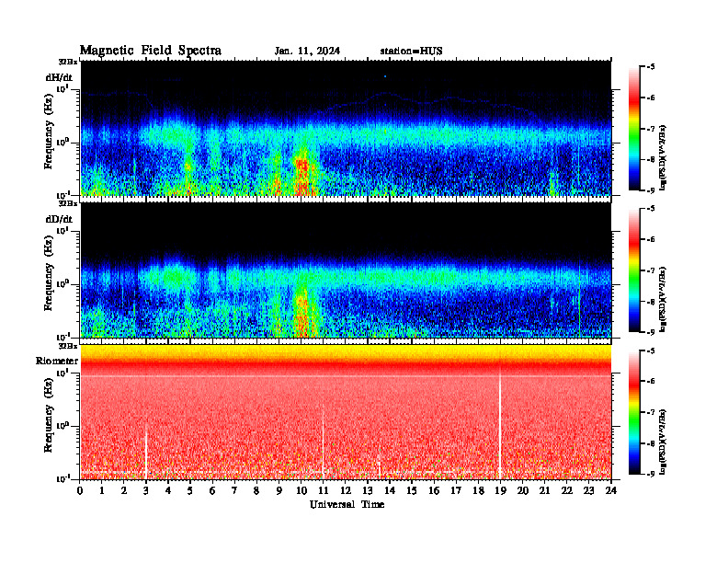Click the red burst near 10 UT in dD/dt
The height and width of the screenshot is (563, 728).
coord(302,316)
